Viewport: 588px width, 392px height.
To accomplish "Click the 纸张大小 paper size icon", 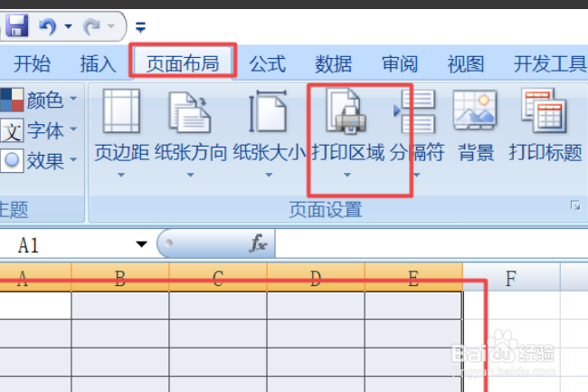I will coord(268,111).
